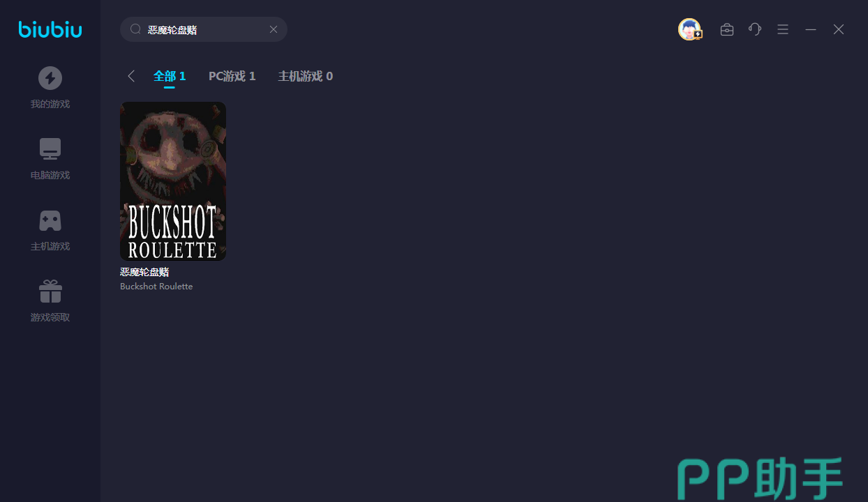Open the toolbox briefcase icon
Viewport: 868px width, 502px height.
click(x=727, y=29)
